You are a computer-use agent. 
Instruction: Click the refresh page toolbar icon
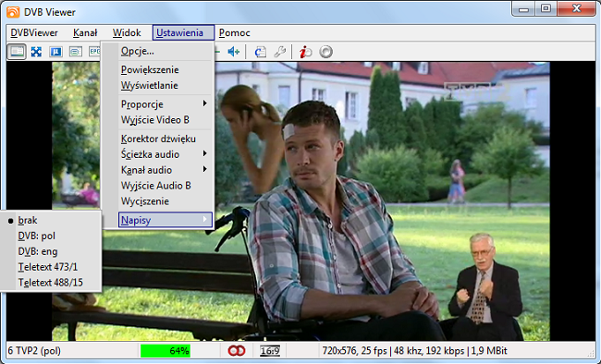point(260,52)
